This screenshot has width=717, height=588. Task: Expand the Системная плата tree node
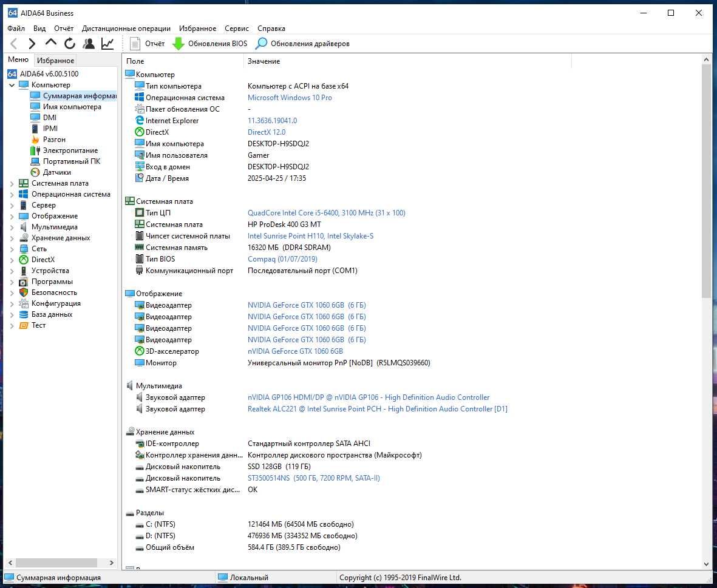[12, 184]
